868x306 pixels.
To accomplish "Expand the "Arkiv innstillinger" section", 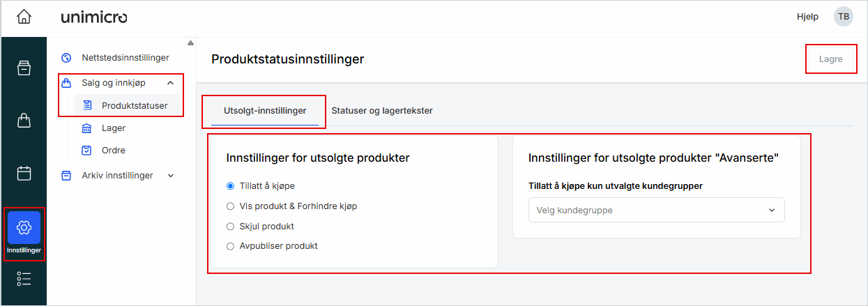I will coord(171,176).
